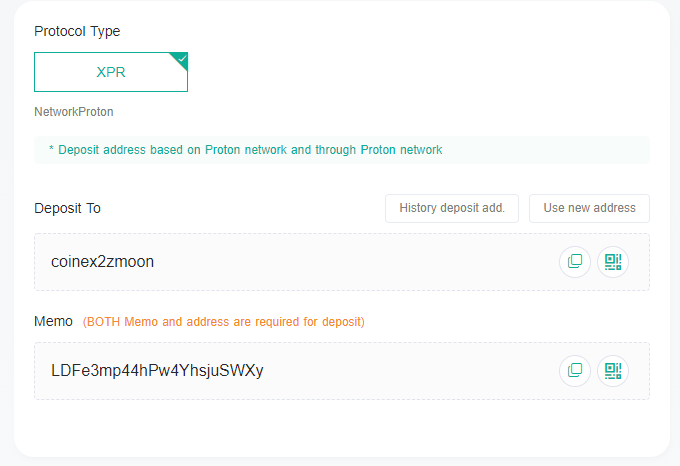Click the Use new address button
680x466 pixels.
coord(589,208)
